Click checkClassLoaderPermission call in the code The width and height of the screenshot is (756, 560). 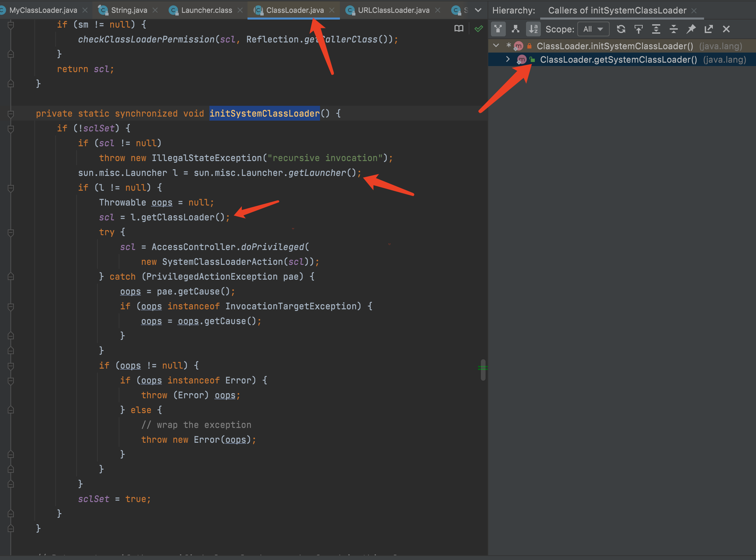pyautogui.click(x=146, y=39)
